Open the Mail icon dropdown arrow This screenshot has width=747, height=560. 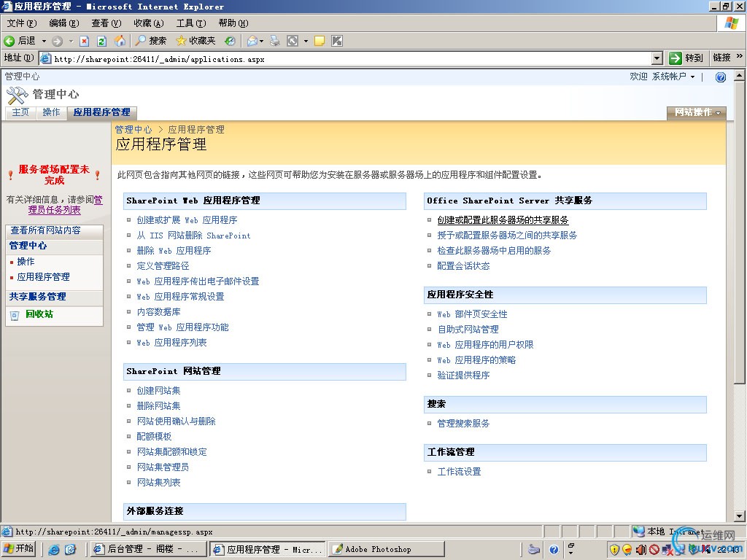(262, 41)
